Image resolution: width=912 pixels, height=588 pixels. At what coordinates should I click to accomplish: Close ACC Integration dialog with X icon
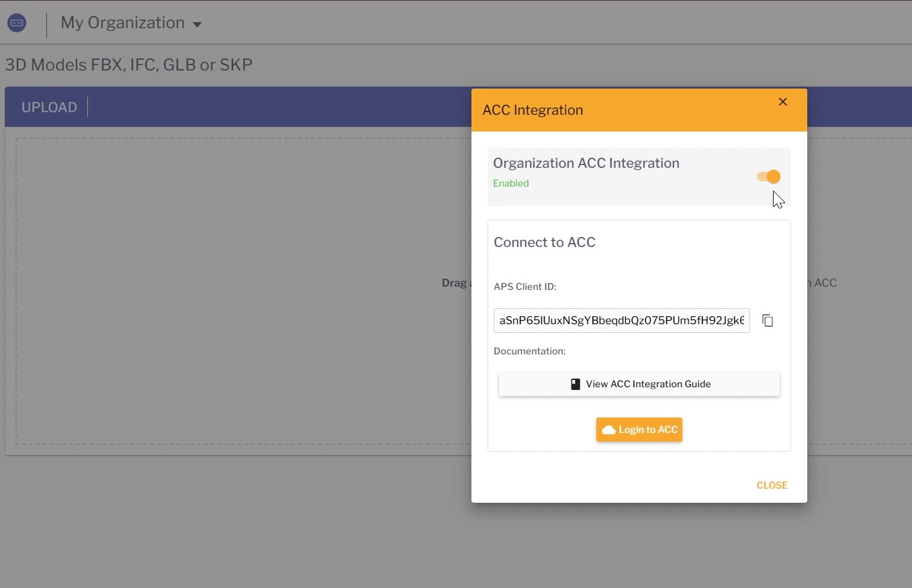click(783, 102)
